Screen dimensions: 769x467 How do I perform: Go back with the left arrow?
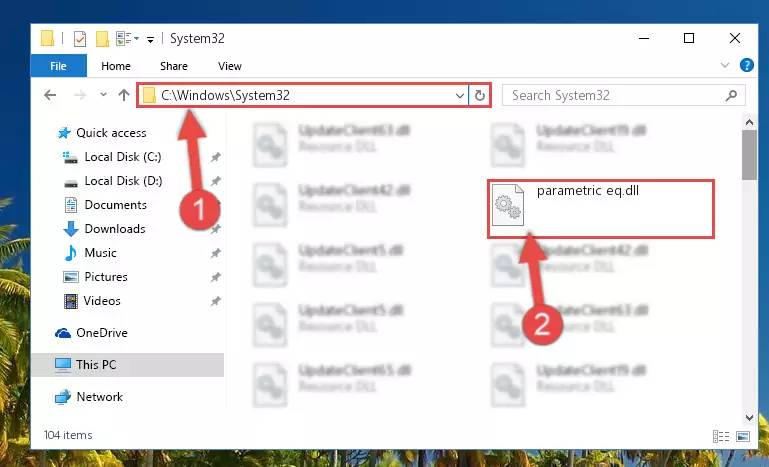tap(50, 95)
